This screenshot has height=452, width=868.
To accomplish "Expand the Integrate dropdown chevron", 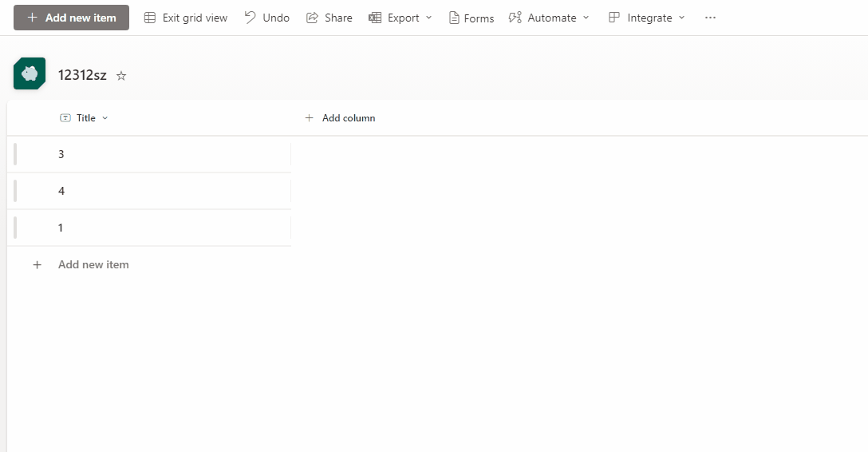I will coord(682,18).
